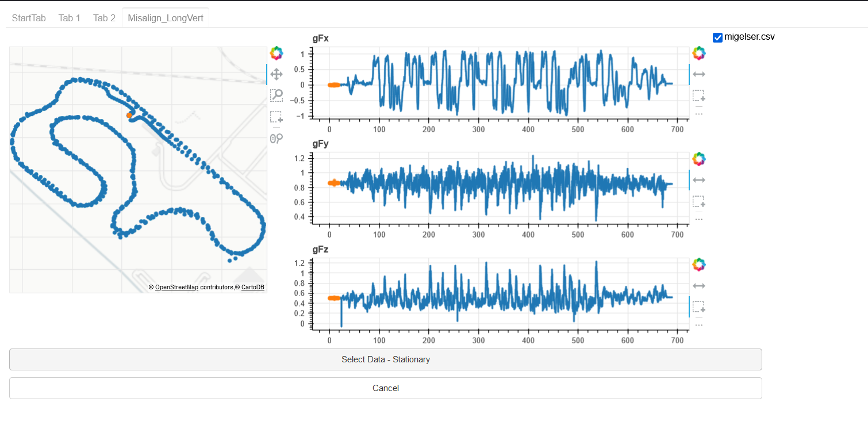Expand the gFz toolbar overflow menu
The image size is (868, 444).
(x=699, y=325)
